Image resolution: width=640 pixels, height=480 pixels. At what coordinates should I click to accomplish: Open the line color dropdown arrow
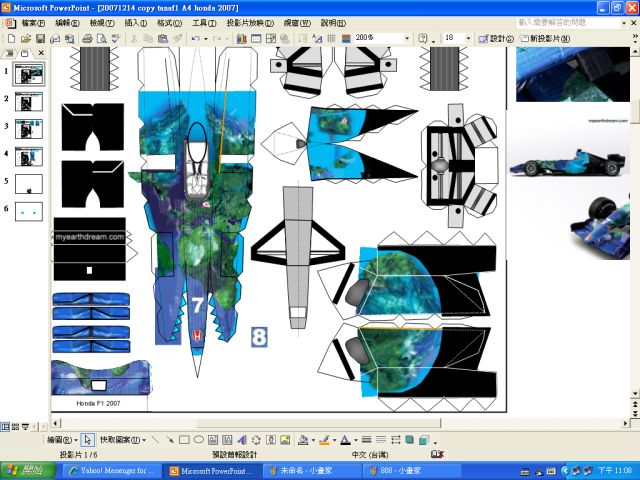(x=334, y=440)
